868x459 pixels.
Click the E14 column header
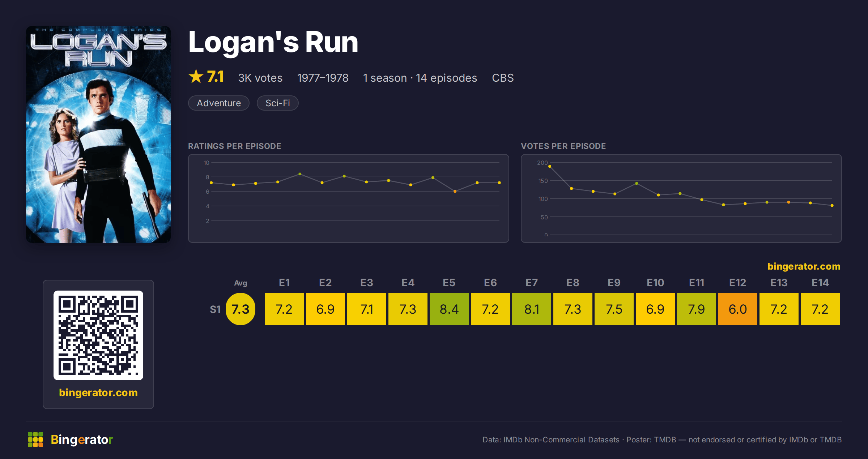point(820,283)
